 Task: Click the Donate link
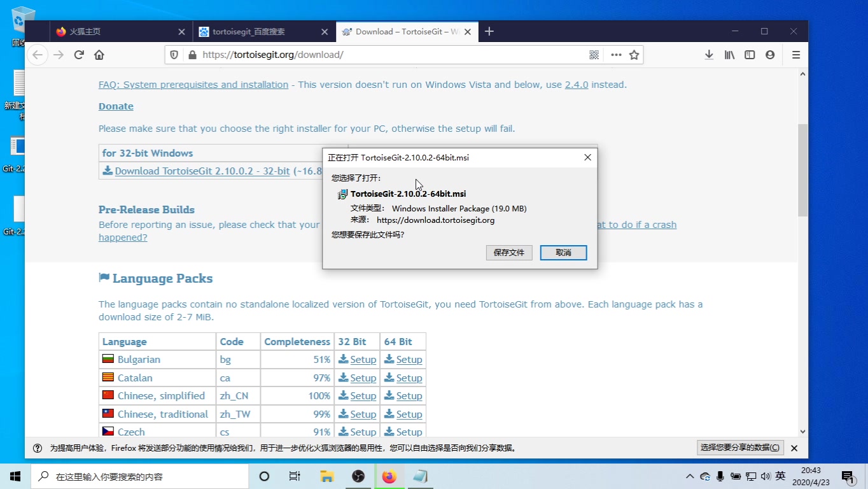[116, 106]
